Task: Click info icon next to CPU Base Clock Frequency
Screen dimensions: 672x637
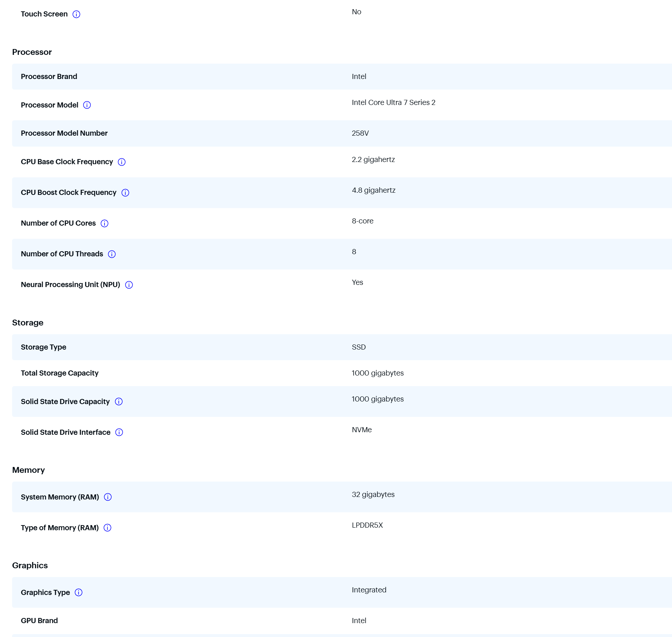Action: click(x=122, y=162)
